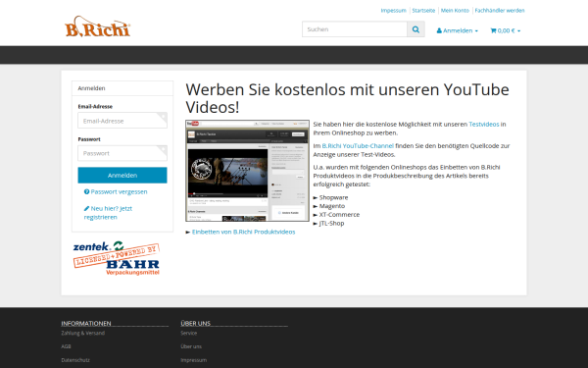Open footer link Service
The image size is (588, 368).
188,333
